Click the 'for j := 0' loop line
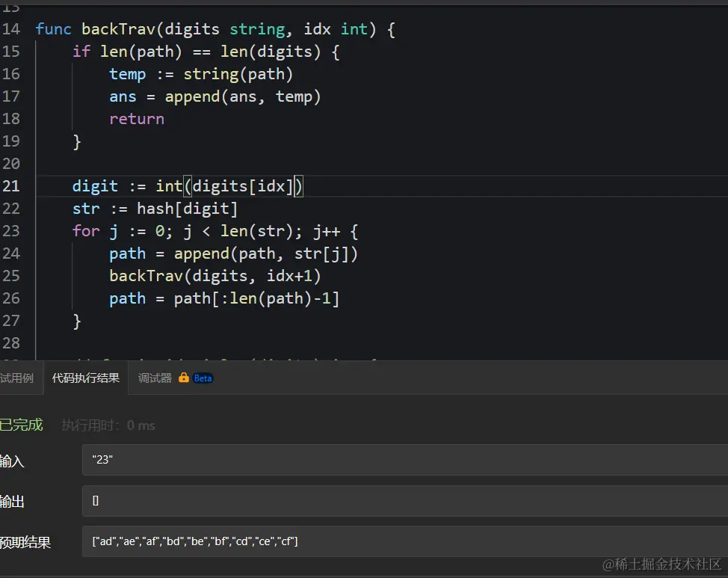 pyautogui.click(x=215, y=231)
